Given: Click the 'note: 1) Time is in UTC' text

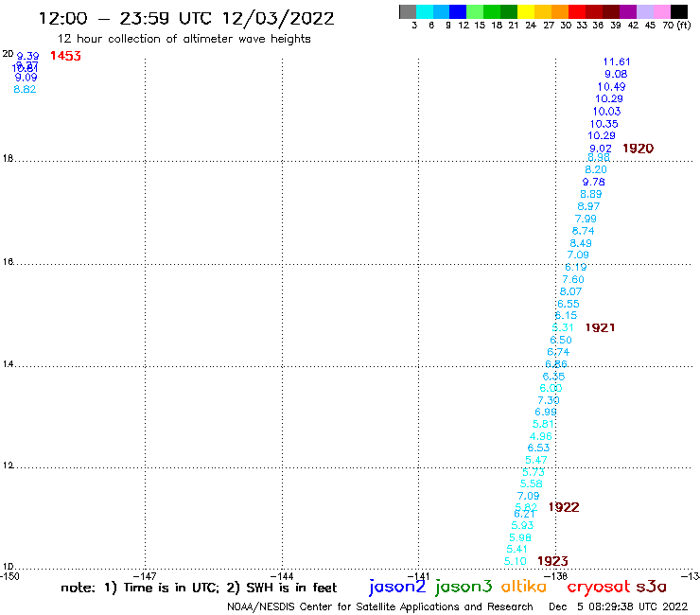Looking at the screenshot, I should pyautogui.click(x=140, y=588).
